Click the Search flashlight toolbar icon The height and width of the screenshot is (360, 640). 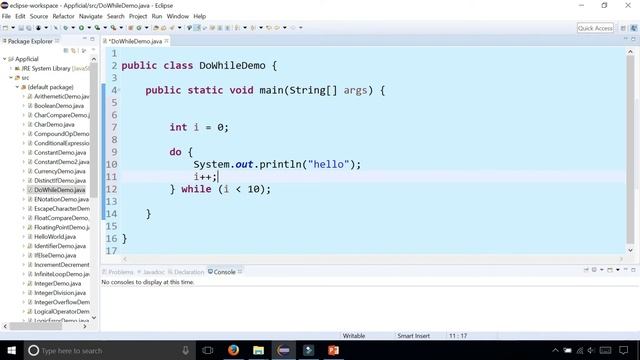pyautogui.click(x=172, y=28)
